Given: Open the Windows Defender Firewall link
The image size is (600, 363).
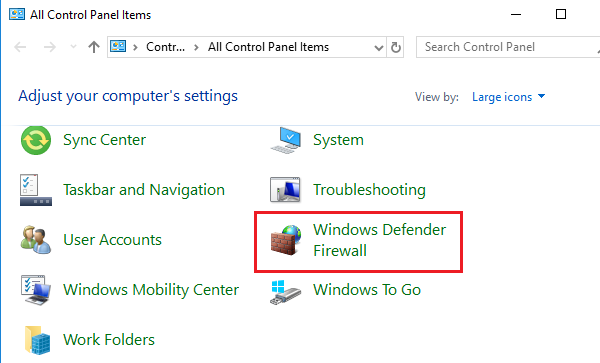Looking at the screenshot, I should (379, 240).
